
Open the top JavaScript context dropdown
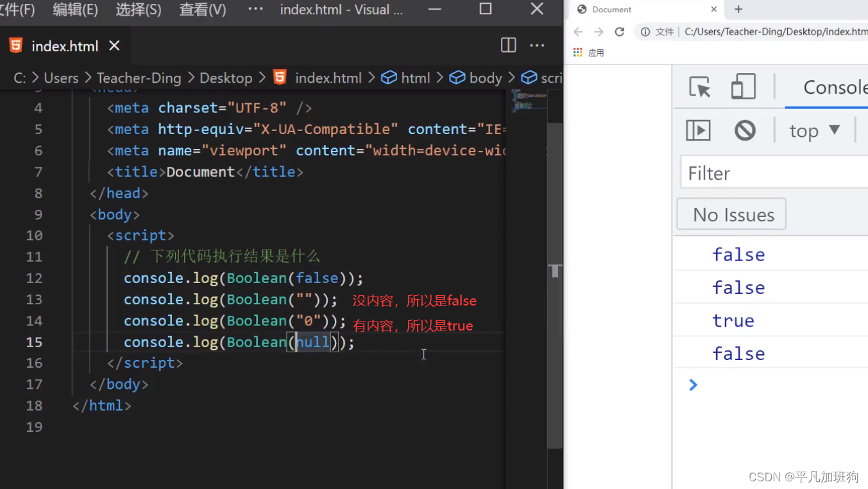tap(815, 131)
